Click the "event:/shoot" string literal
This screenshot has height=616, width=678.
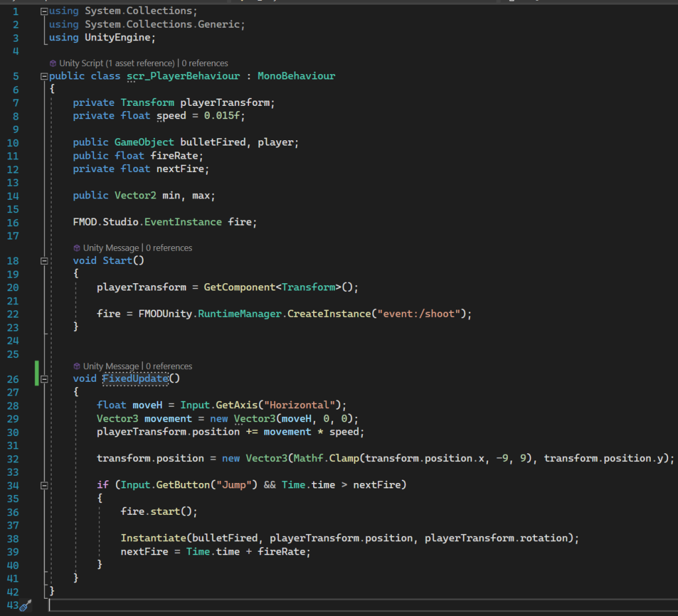(420, 314)
